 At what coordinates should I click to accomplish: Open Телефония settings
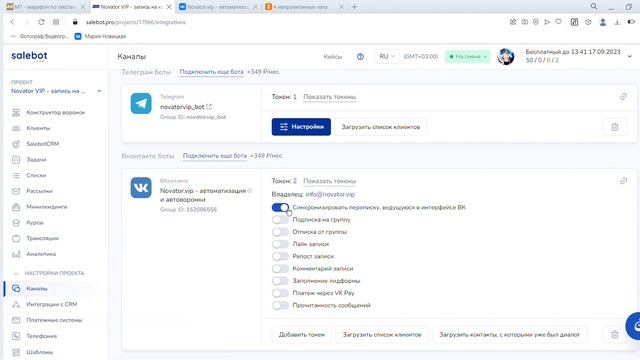point(41,336)
